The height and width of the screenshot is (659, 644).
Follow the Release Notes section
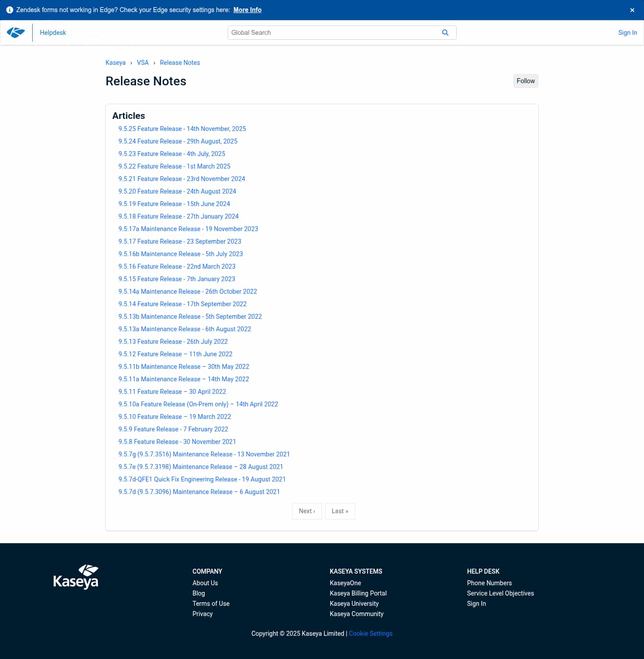click(525, 81)
